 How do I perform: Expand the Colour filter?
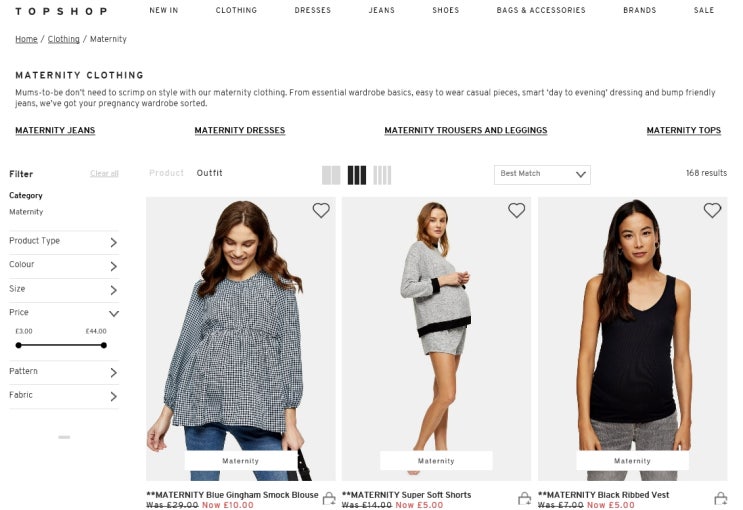tap(63, 265)
